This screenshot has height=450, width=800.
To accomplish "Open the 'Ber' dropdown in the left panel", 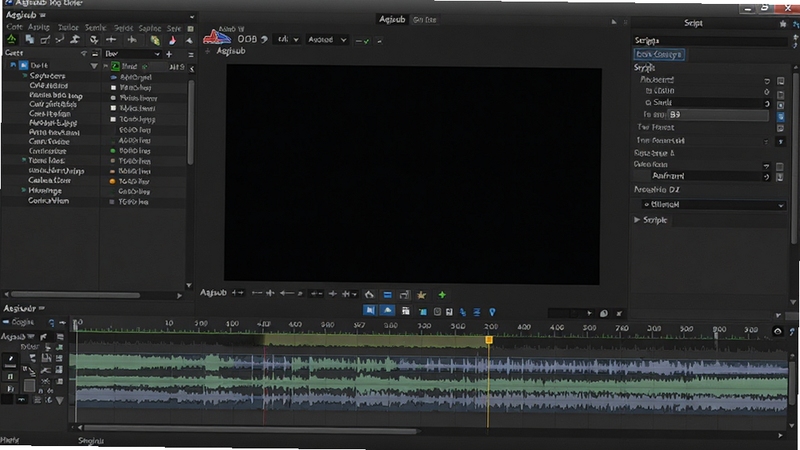I will (x=133, y=54).
